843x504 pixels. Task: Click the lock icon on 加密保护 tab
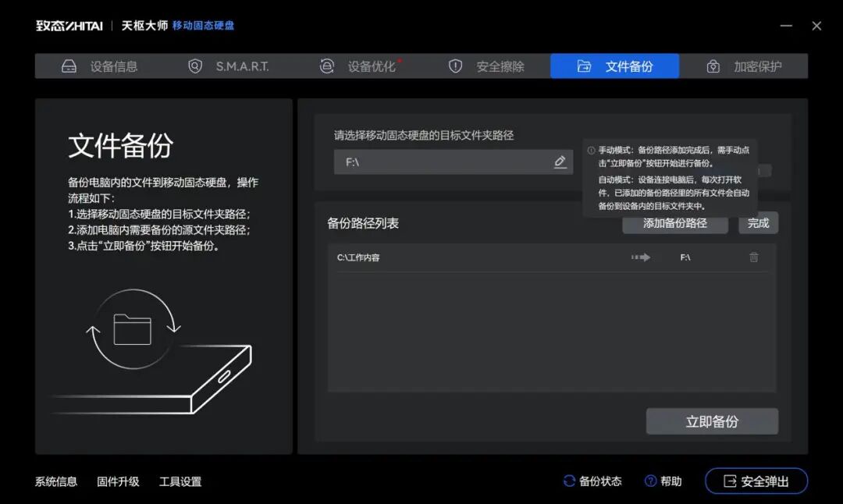[x=712, y=66]
